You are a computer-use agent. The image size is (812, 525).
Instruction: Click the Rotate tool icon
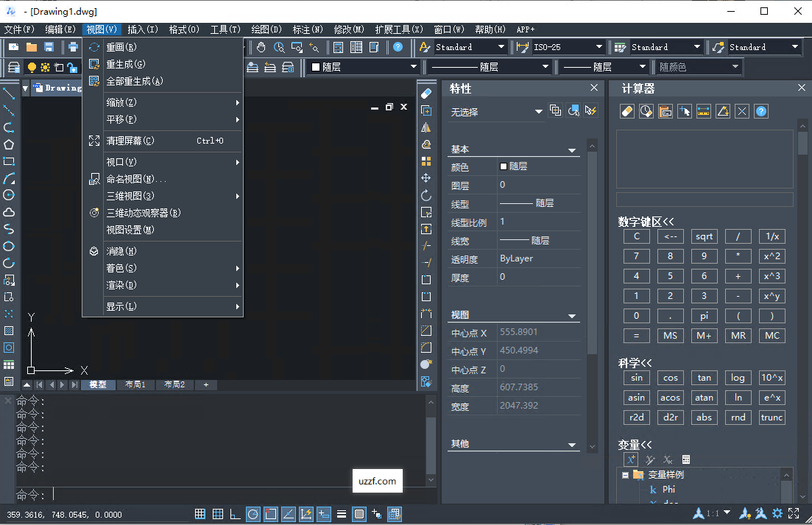point(426,195)
